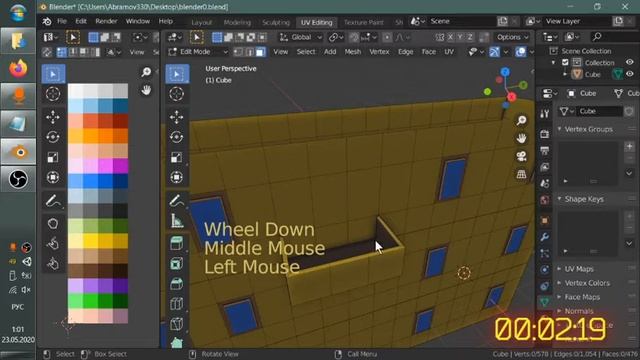
Task: Hide the Cube with its eye icon
Action: pos(630,74)
